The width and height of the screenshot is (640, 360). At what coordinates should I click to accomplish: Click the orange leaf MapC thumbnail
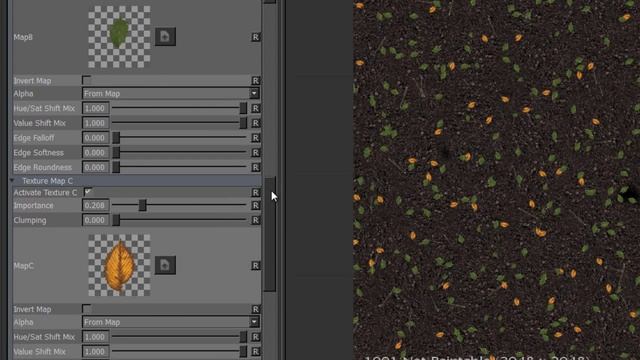(x=119, y=265)
